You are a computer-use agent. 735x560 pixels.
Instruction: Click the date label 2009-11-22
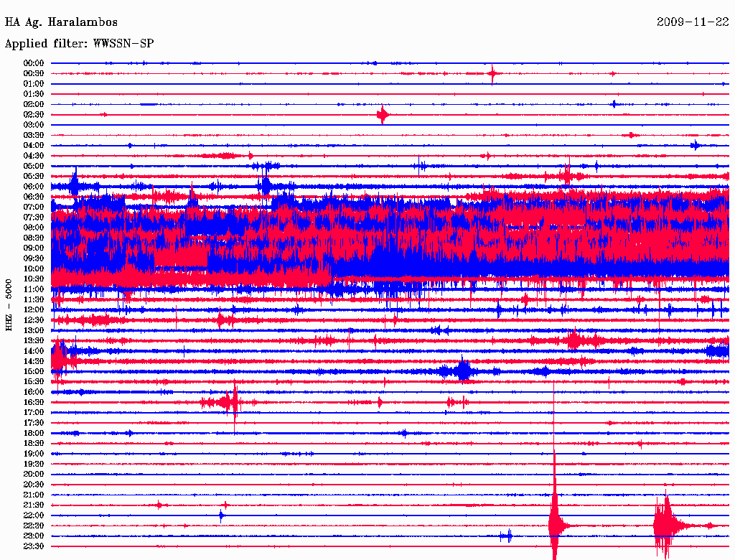pyautogui.click(x=693, y=22)
